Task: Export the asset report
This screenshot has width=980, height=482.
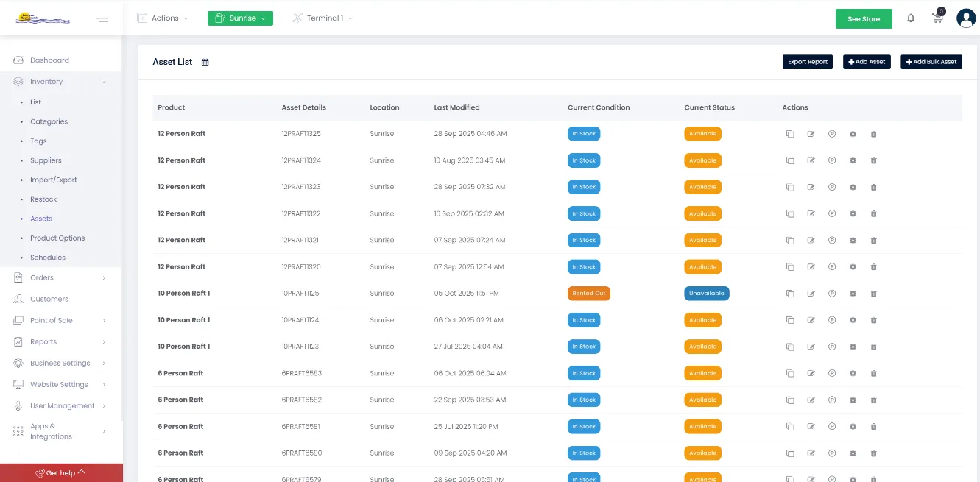Action: tap(807, 62)
